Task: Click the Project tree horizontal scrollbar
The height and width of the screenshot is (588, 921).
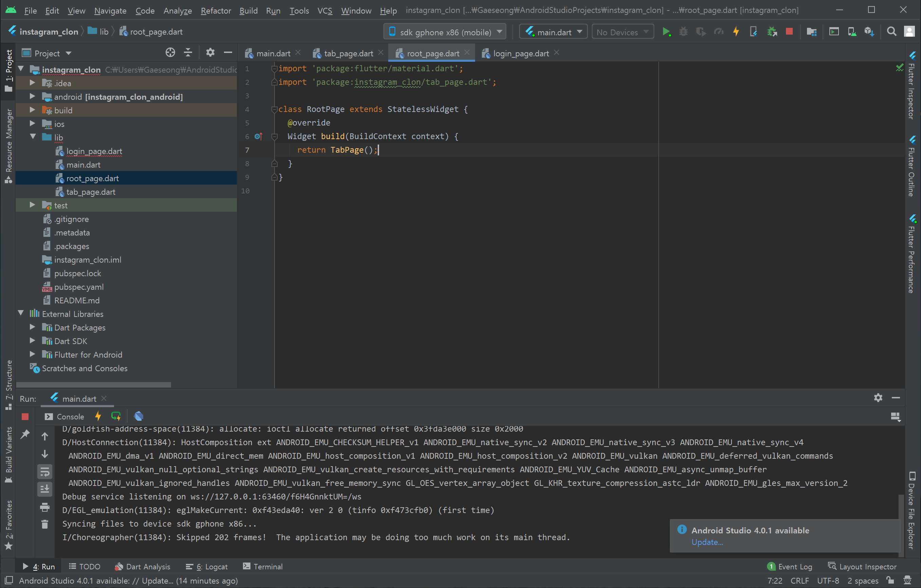Action: click(94, 385)
